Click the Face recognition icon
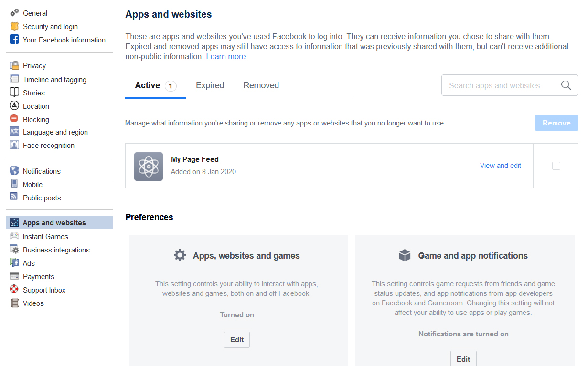 coord(14,146)
